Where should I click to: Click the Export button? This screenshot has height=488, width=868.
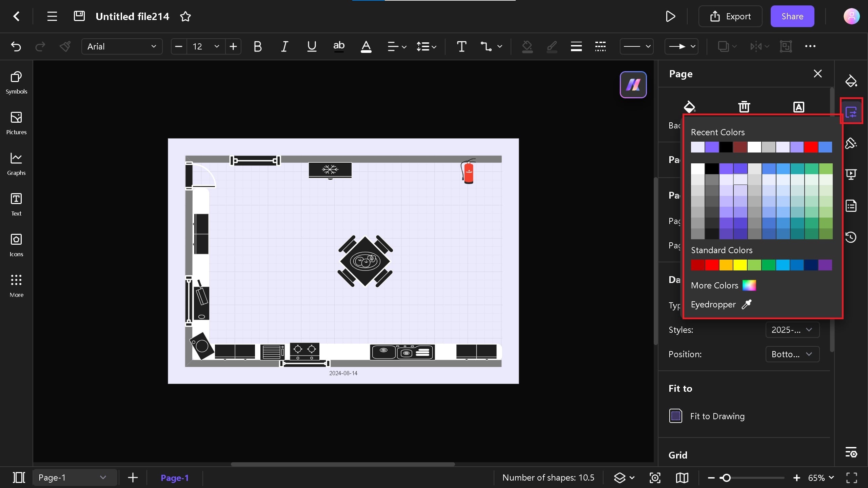730,16
